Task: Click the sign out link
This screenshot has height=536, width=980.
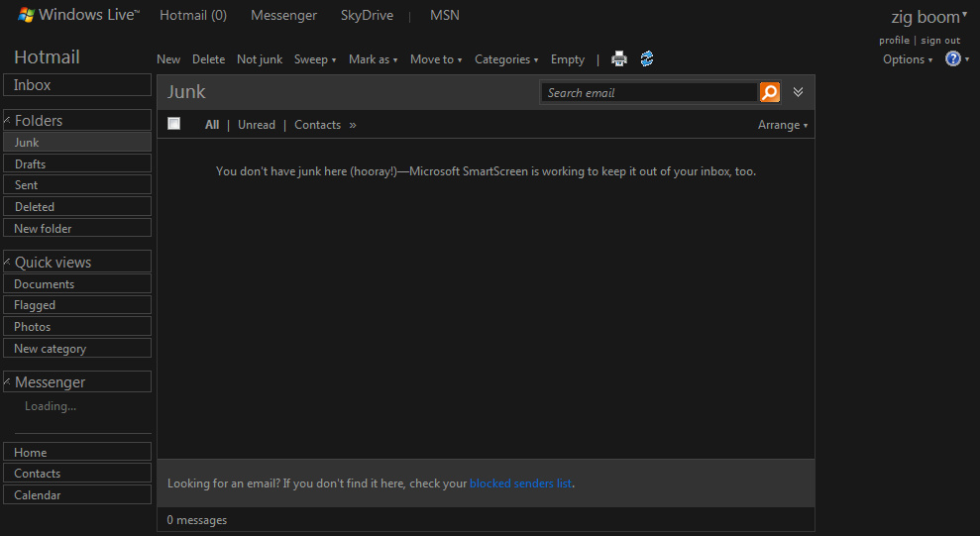Action: (940, 40)
